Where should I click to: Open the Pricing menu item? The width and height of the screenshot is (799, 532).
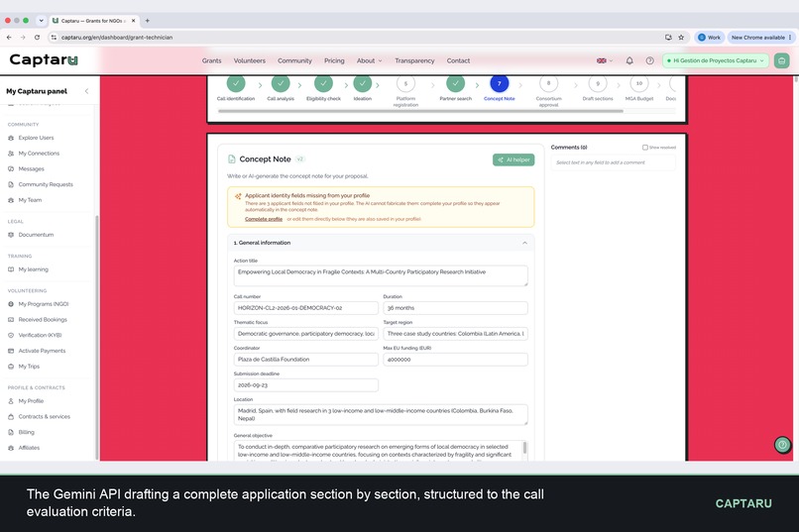tap(334, 60)
